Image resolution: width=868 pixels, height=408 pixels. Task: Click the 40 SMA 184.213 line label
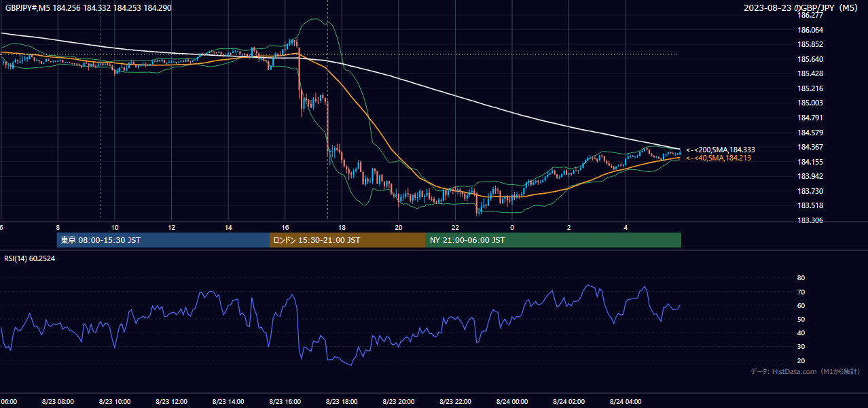[x=719, y=158]
